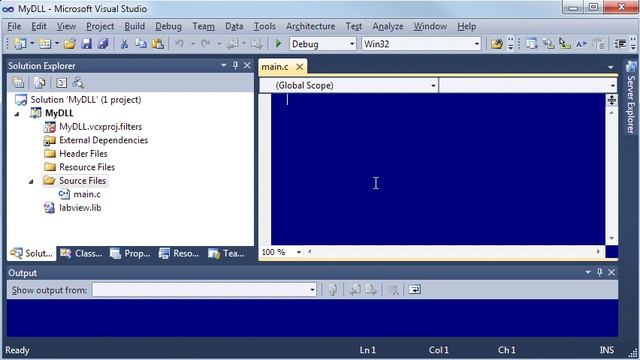This screenshot has height=360, width=640.
Task: Click the Cut scissors icon
Action: [x=124, y=44]
